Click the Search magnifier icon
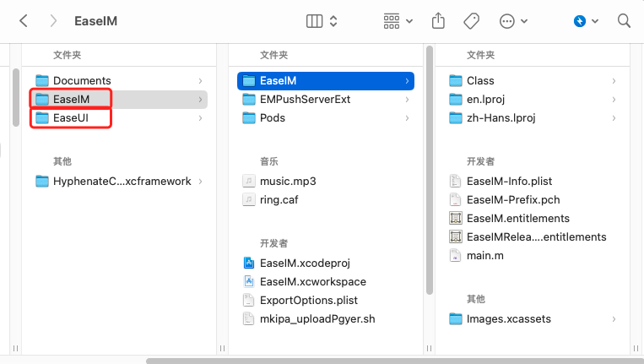 (x=624, y=20)
